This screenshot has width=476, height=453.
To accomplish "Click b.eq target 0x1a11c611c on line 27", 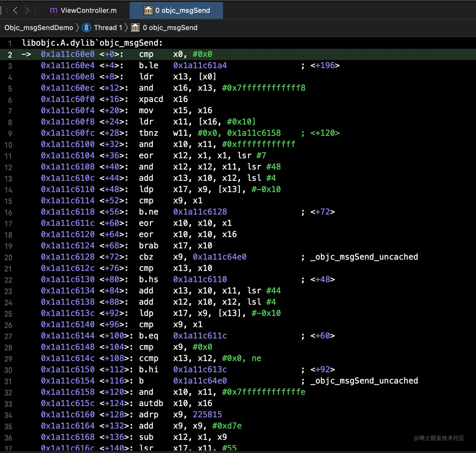I will (x=200, y=336).
